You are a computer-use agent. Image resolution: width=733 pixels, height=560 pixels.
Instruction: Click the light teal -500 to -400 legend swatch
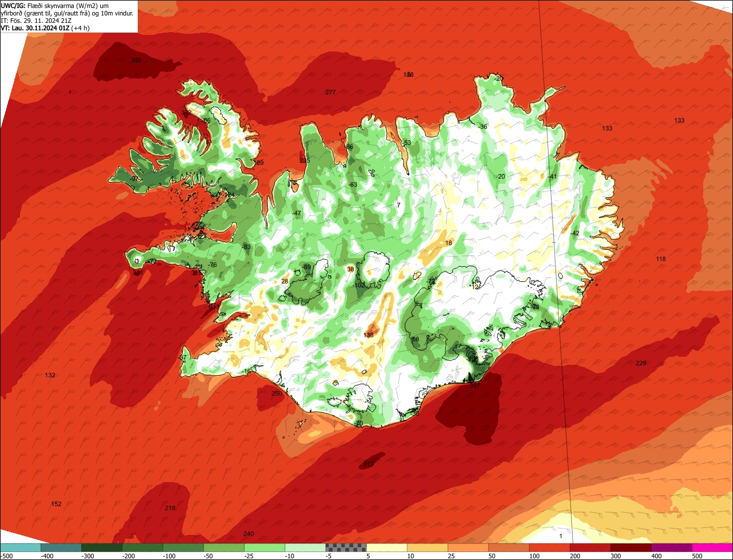click(x=21, y=547)
